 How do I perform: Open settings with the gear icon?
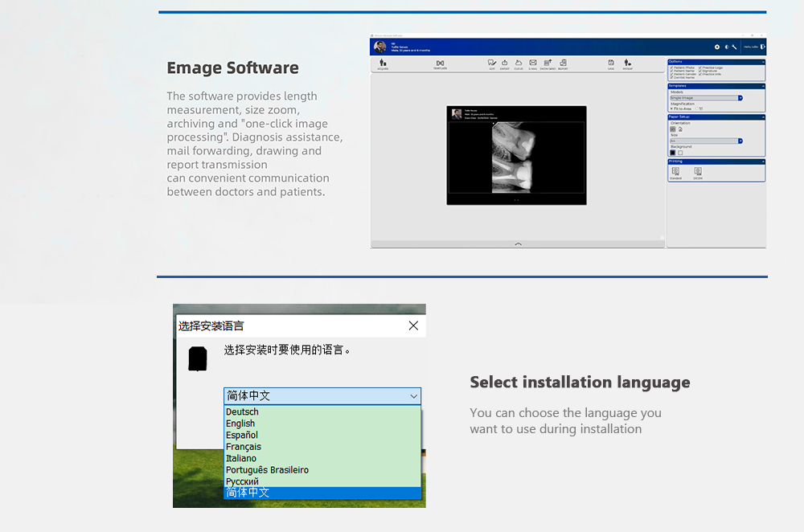717,47
